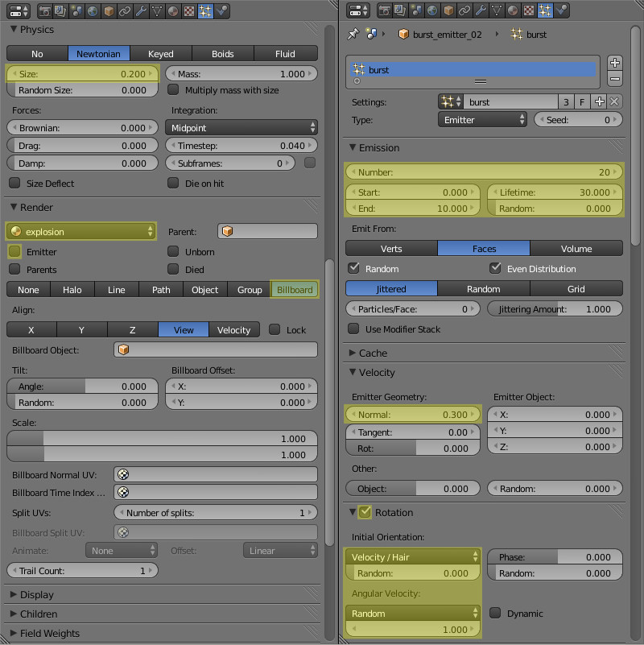Click the Jittering Amount slider

point(555,309)
